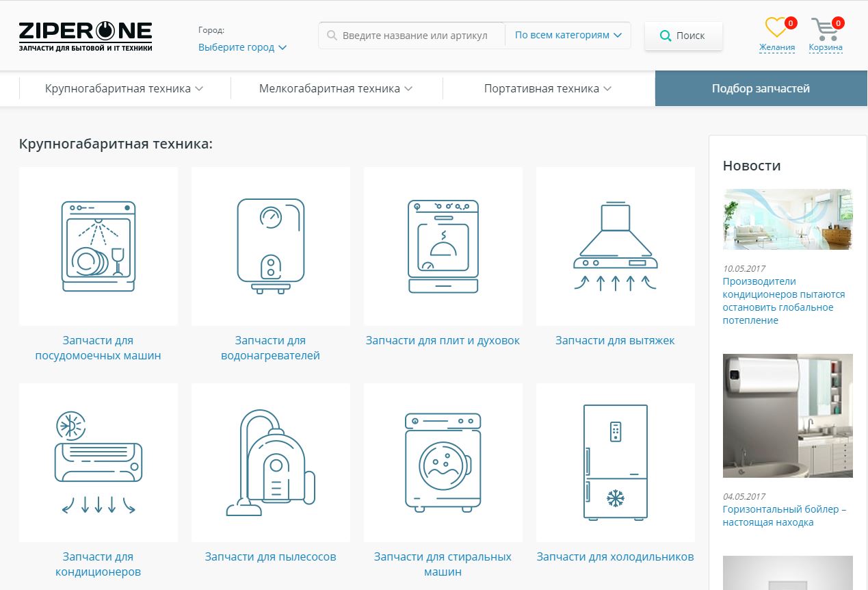868x590 pixels.
Task: Open the 'Мелкогабаритная техника' menu
Action: pos(336,88)
